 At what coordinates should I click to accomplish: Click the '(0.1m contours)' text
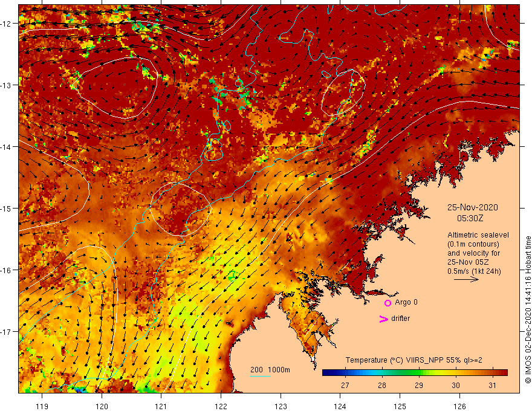473,244
